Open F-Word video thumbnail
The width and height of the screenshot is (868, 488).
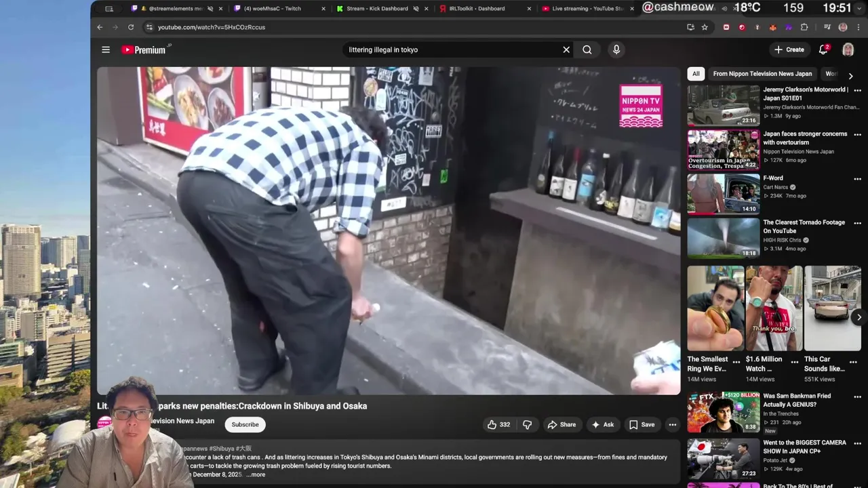724,194
